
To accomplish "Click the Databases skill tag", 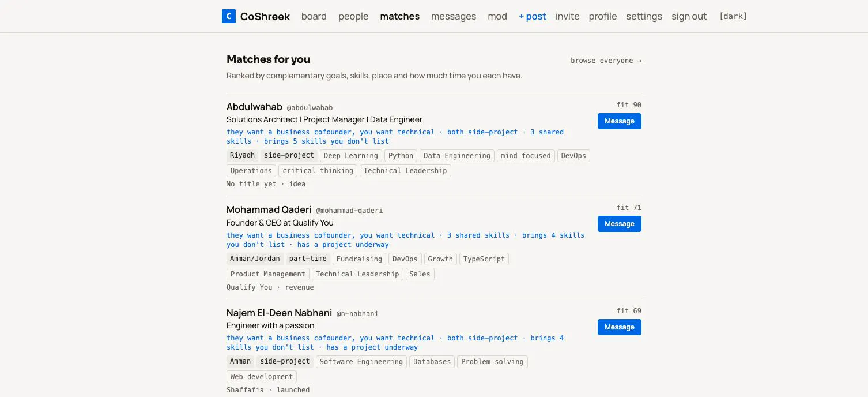I will pos(432,362).
